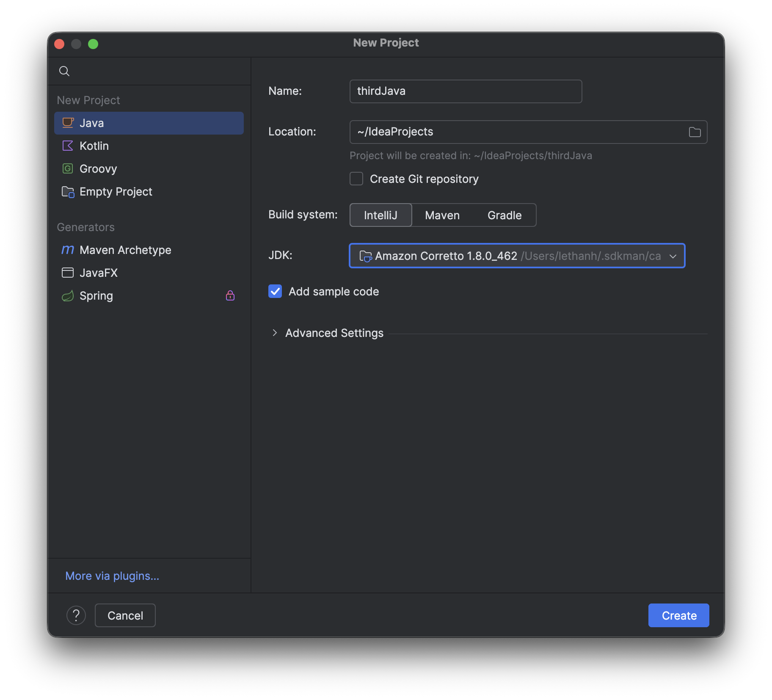Click the lock icon beside Spring
The width and height of the screenshot is (772, 700).
point(230,295)
